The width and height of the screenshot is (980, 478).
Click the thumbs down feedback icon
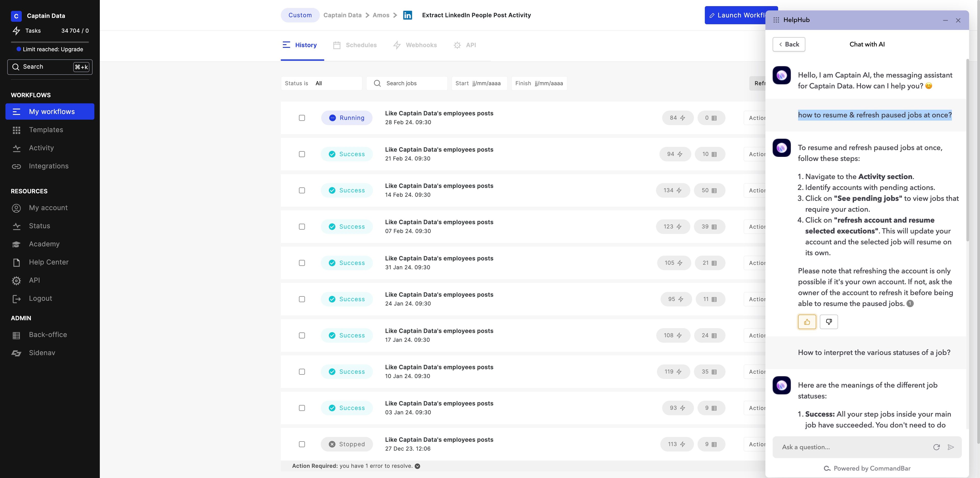(x=829, y=322)
